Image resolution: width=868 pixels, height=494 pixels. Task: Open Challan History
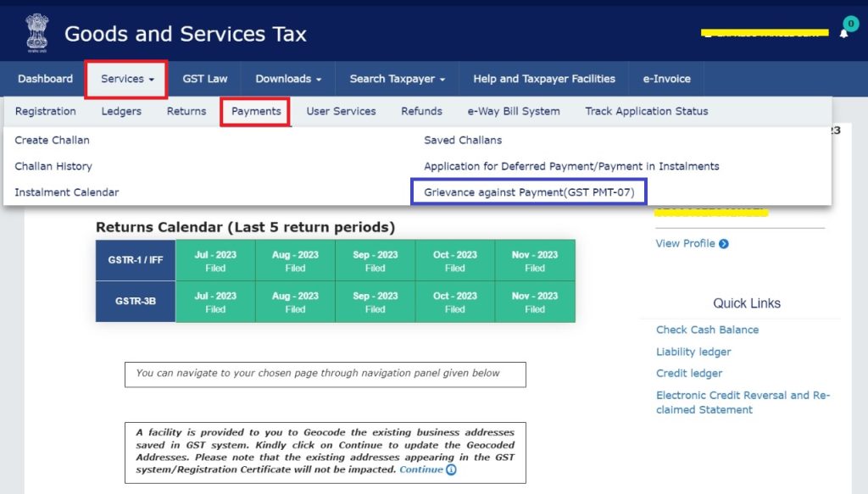(x=53, y=166)
